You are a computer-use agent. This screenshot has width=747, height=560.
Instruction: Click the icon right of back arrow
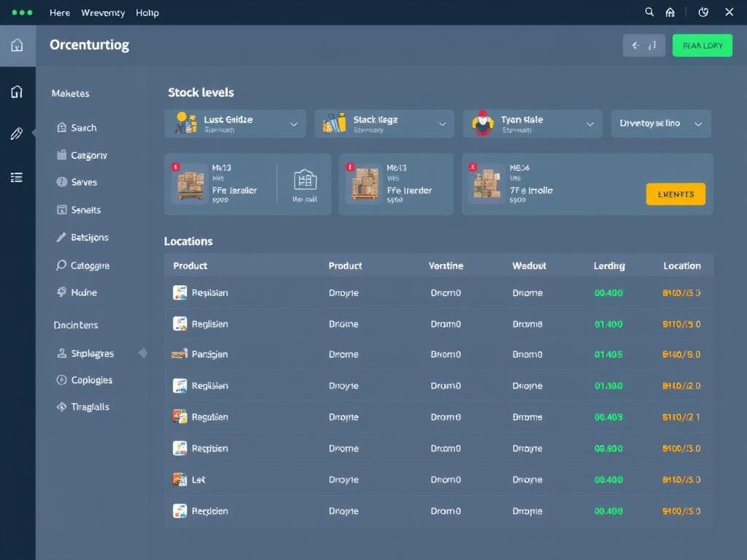click(652, 46)
